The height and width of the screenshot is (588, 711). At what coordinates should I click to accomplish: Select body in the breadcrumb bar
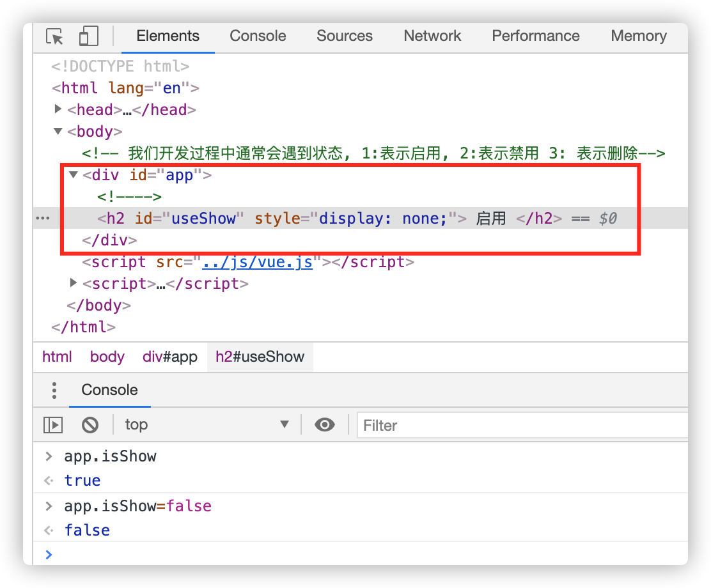107,357
